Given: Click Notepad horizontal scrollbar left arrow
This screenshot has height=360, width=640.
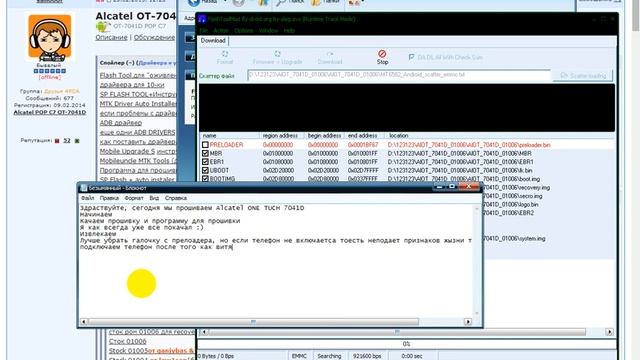Looking at the screenshot, I should tap(84, 322).
